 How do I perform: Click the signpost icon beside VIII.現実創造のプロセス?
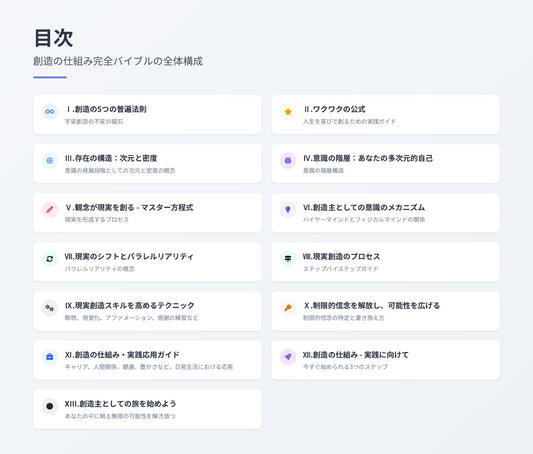pyautogui.click(x=288, y=259)
